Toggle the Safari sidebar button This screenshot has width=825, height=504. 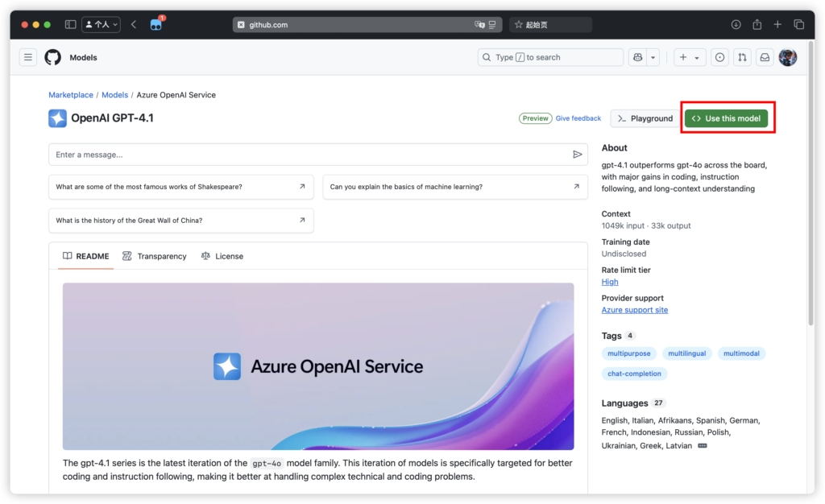pyautogui.click(x=70, y=24)
